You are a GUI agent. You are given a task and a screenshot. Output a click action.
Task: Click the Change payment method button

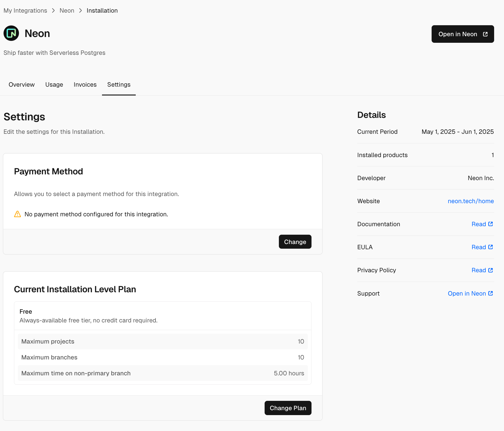point(295,242)
